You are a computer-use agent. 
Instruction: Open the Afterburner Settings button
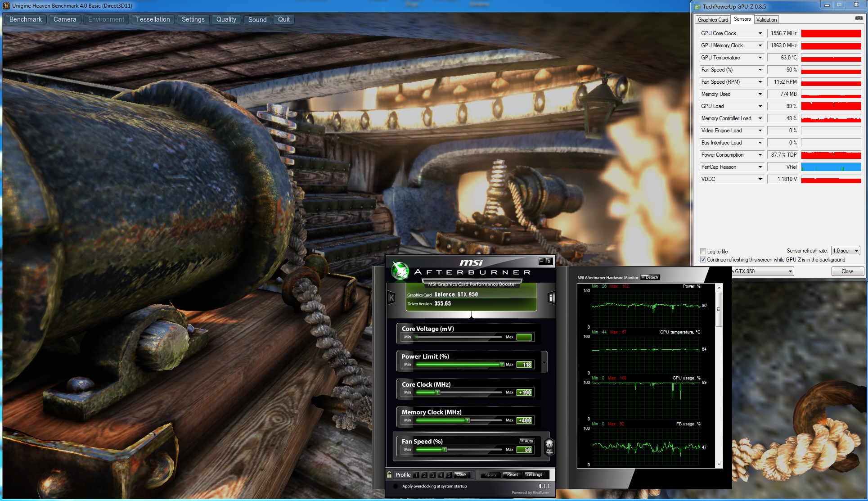tap(535, 475)
